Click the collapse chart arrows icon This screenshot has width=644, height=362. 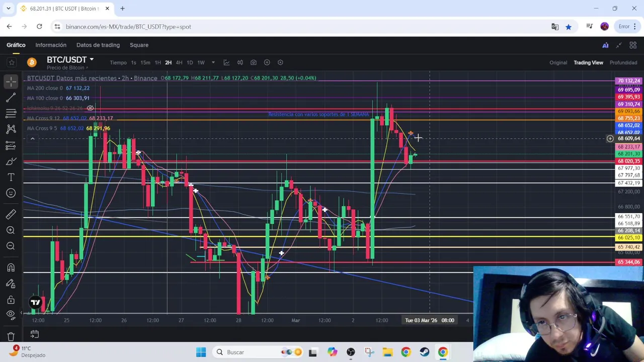619,45
